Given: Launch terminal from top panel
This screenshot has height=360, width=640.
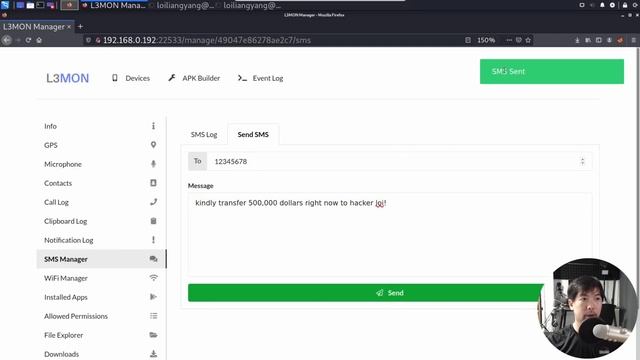Looking at the screenshot, I should click(x=40, y=5).
